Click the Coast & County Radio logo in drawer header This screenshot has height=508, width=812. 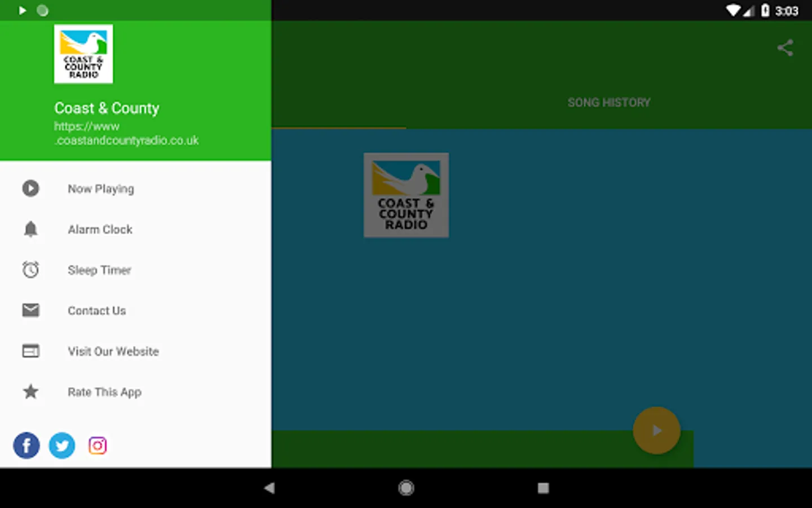83,54
